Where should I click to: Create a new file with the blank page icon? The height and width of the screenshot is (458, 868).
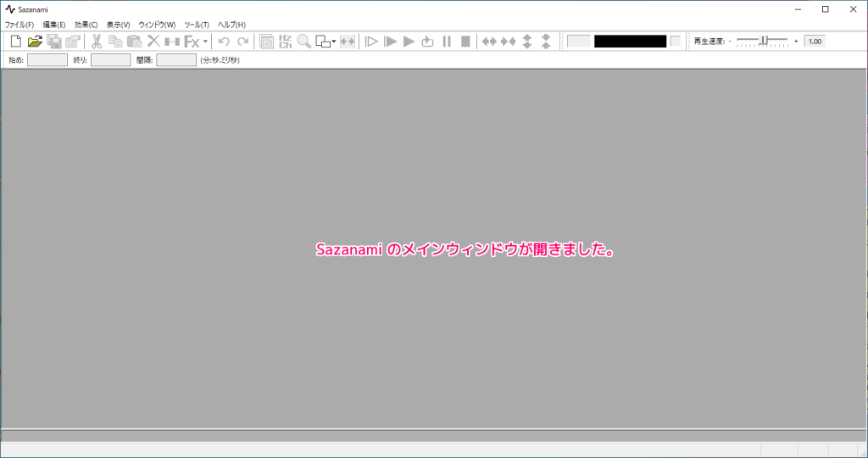tap(16, 41)
